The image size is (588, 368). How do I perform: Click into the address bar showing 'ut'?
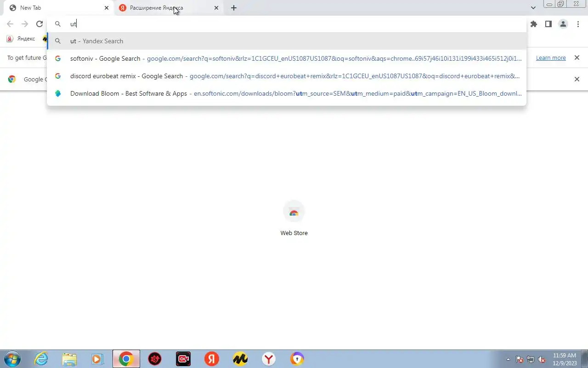(287, 24)
